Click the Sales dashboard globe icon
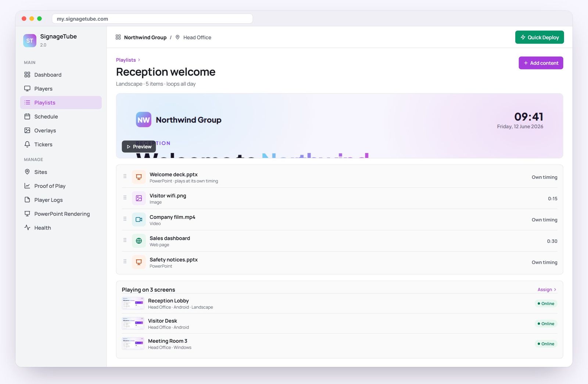 click(x=139, y=241)
